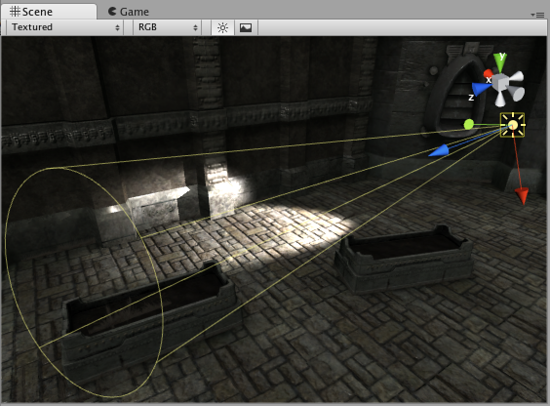The image size is (550, 406).
Task: Click the gizmo center cube for perspective
Action: point(500,82)
